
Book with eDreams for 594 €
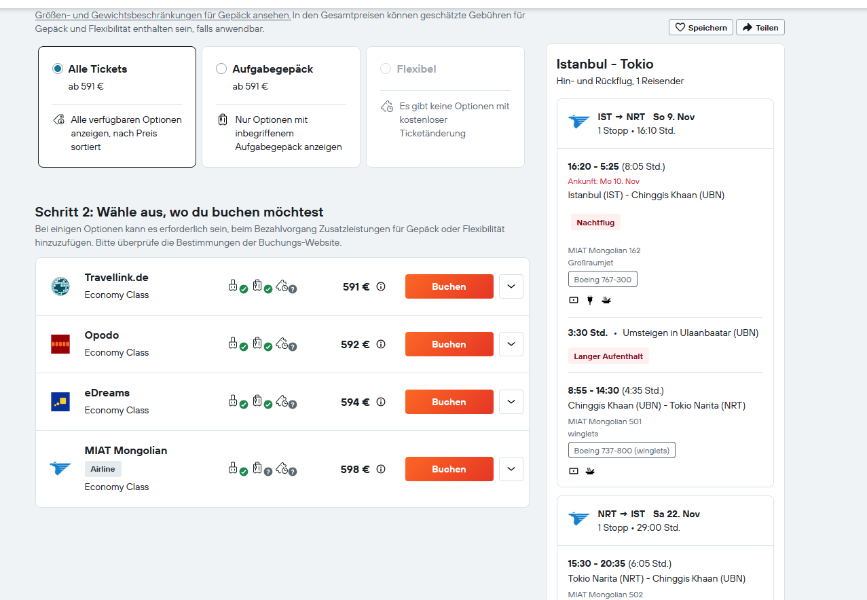[449, 401]
